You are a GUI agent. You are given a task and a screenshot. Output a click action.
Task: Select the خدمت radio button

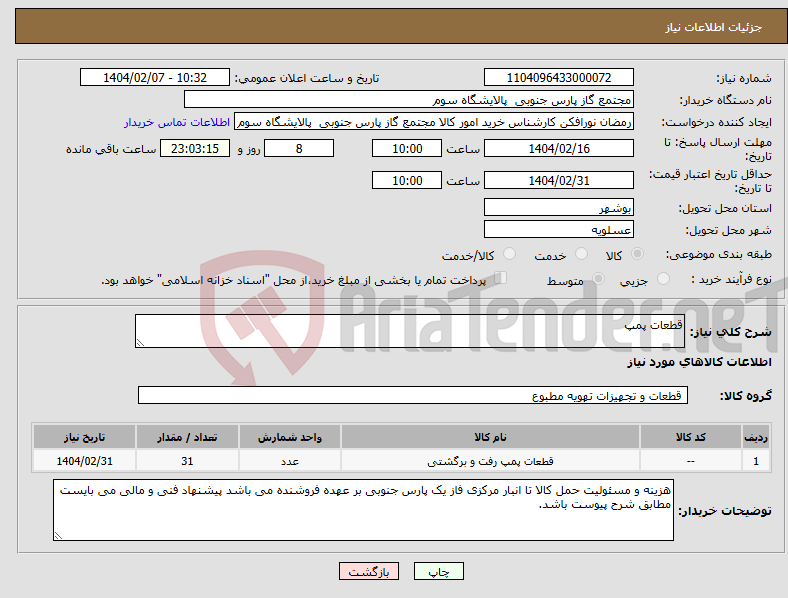(581, 254)
